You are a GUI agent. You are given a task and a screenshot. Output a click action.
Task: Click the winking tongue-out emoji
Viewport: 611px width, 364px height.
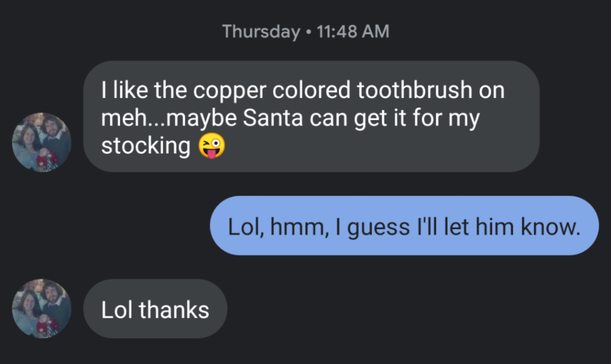point(212,146)
